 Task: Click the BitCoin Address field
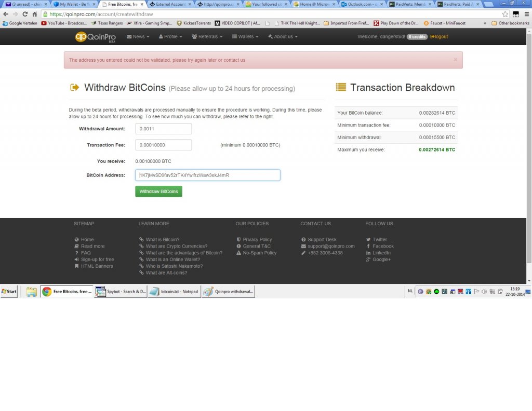click(208, 175)
